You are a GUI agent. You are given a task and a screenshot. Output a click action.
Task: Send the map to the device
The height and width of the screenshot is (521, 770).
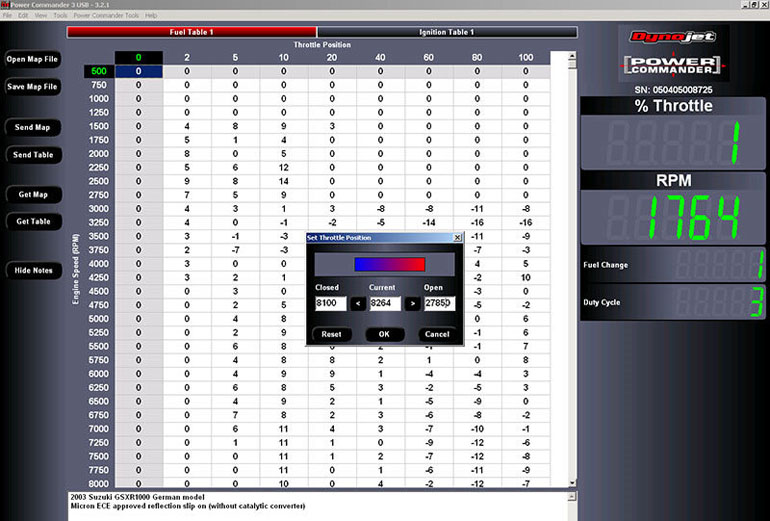(32, 128)
